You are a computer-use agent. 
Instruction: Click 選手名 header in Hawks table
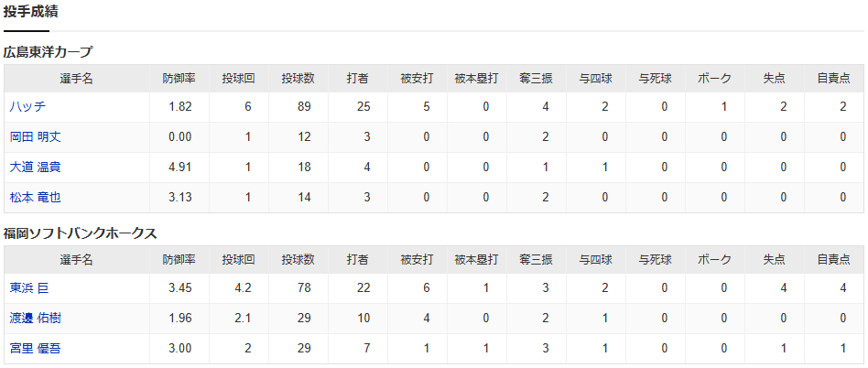point(77,260)
